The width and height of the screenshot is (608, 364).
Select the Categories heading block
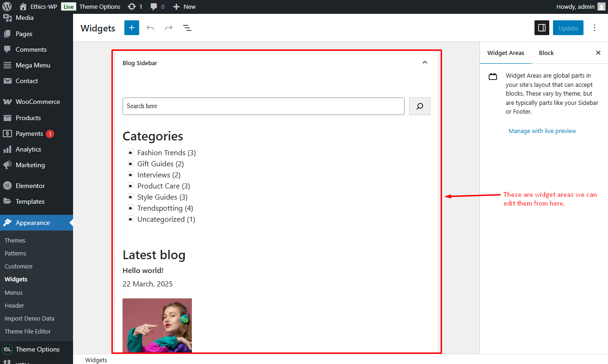(153, 136)
